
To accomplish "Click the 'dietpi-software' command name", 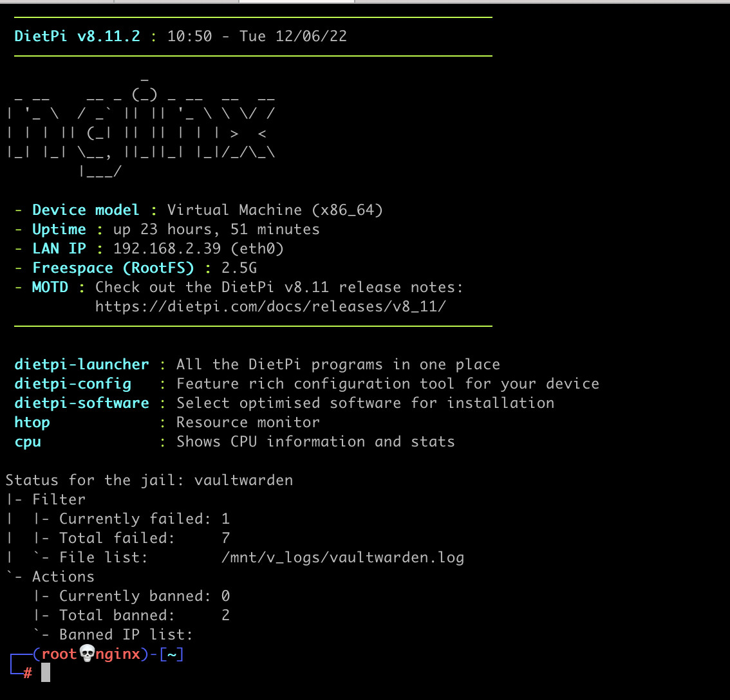I will [82, 403].
